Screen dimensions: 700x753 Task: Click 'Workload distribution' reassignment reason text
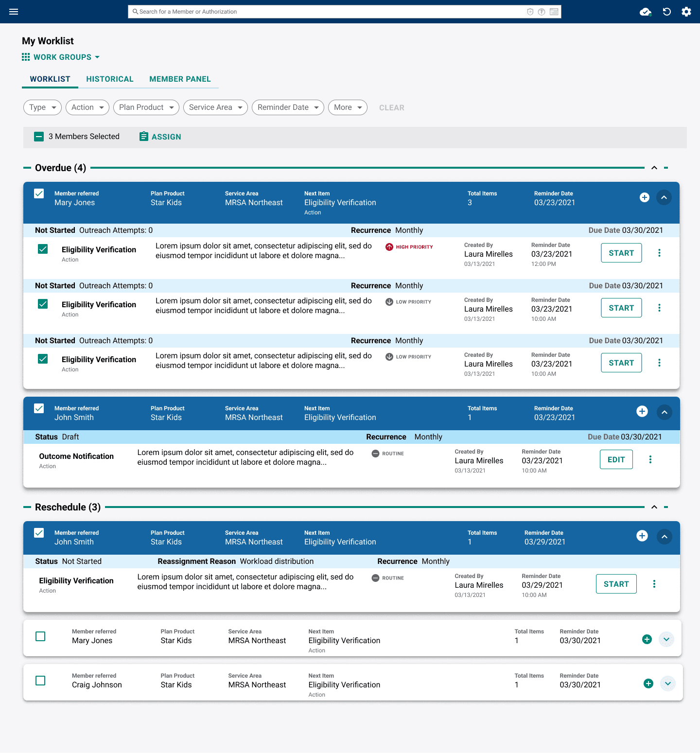[277, 561]
